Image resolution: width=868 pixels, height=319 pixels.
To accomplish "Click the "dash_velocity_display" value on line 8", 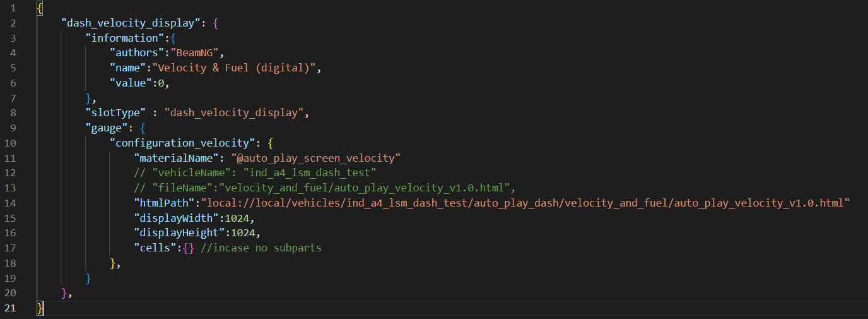I will (234, 113).
